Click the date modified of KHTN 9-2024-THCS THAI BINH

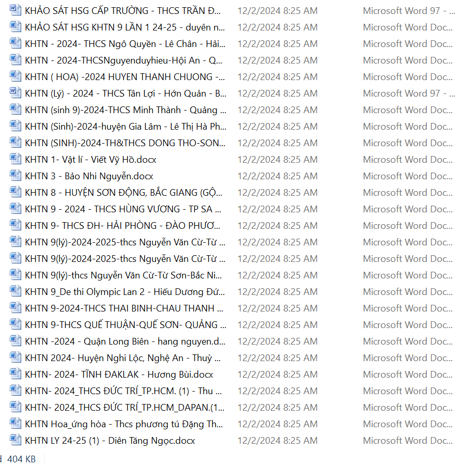(277, 308)
